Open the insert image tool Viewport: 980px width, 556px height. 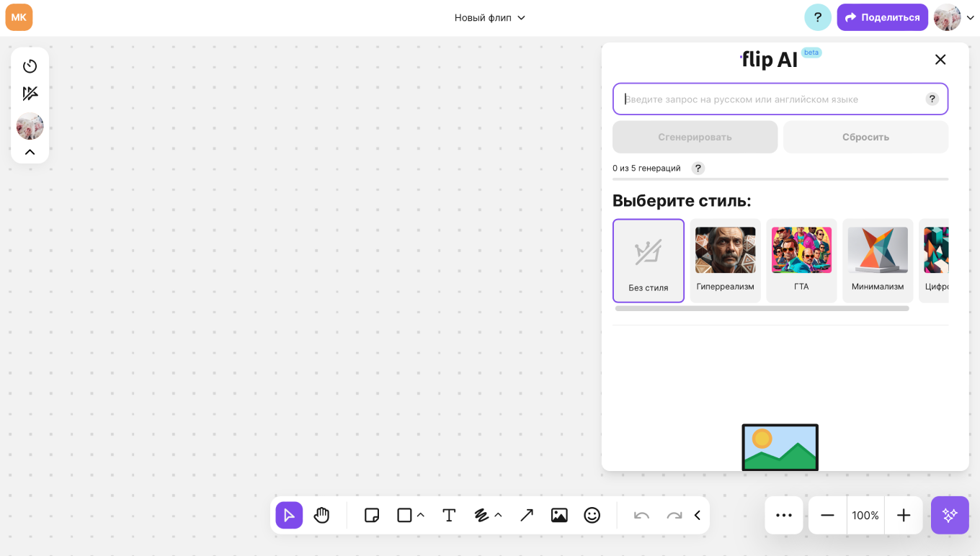559,515
